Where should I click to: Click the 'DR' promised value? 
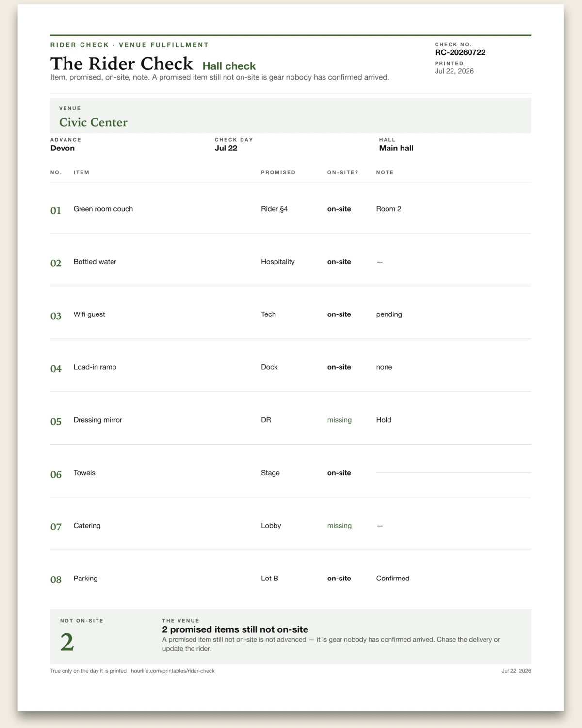266,420
